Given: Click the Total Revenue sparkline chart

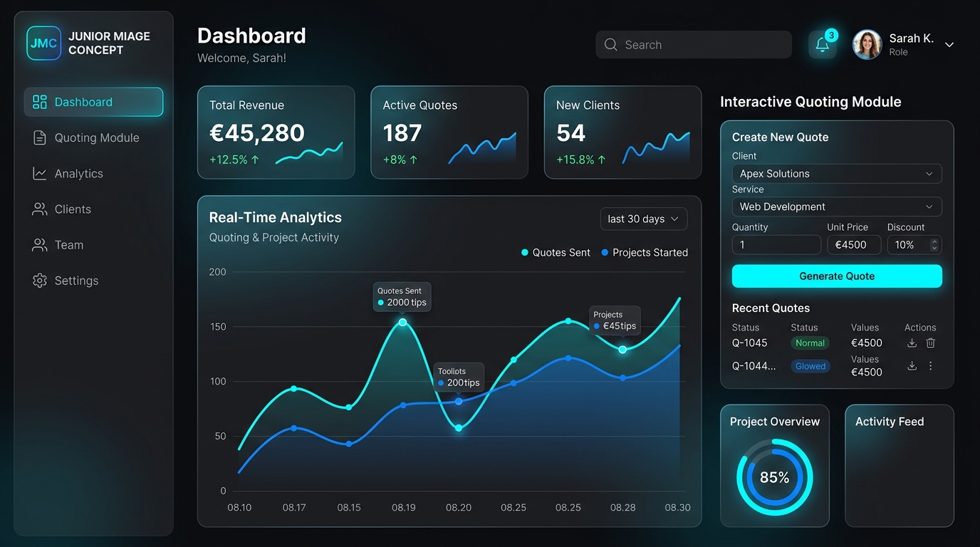Looking at the screenshot, I should [309, 152].
